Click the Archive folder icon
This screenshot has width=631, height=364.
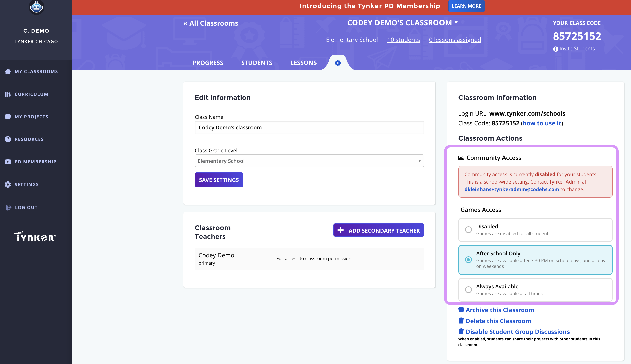(461, 310)
